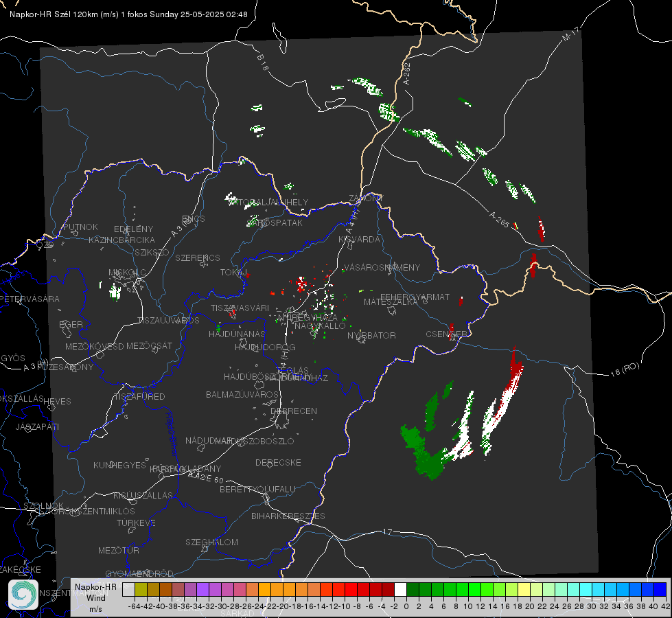The width and height of the screenshot is (672, 618).
Task: Click the radar title text with date and time
Action: coord(128,14)
